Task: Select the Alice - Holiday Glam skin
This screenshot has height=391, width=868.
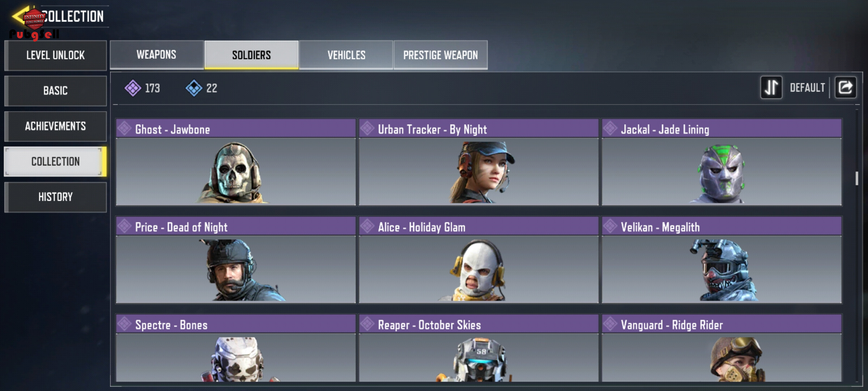Action: 478,260
